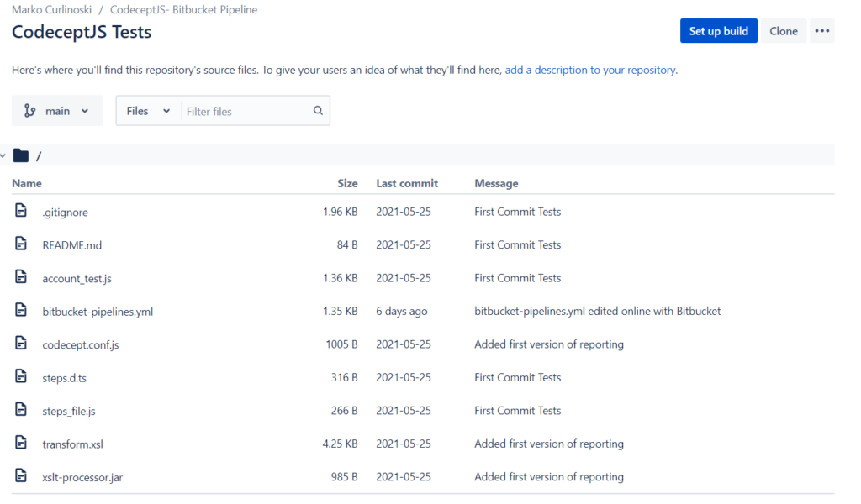
Task: Click the search icon in the filter field
Action: (x=318, y=110)
